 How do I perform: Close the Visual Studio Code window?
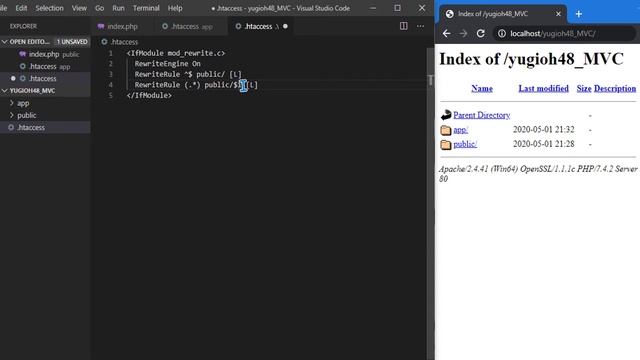pos(422,8)
